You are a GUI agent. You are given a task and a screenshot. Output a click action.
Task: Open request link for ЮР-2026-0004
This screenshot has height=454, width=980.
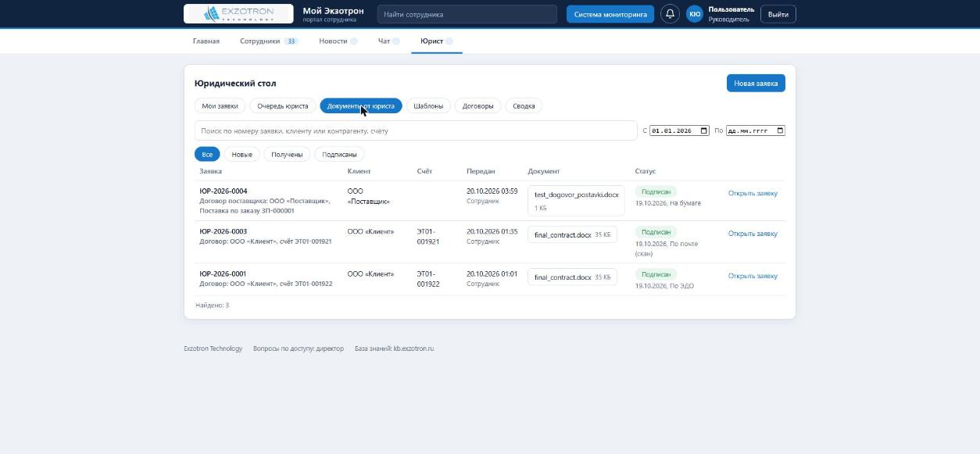[x=753, y=193]
